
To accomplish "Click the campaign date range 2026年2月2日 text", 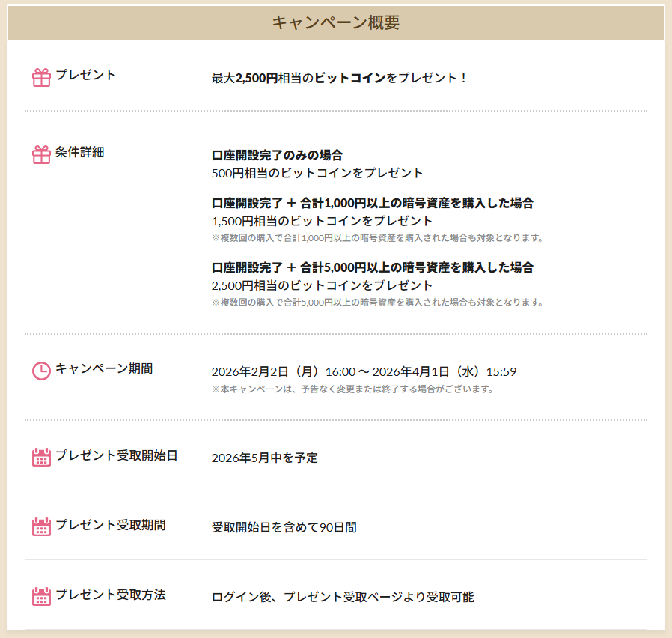I will [364, 371].
